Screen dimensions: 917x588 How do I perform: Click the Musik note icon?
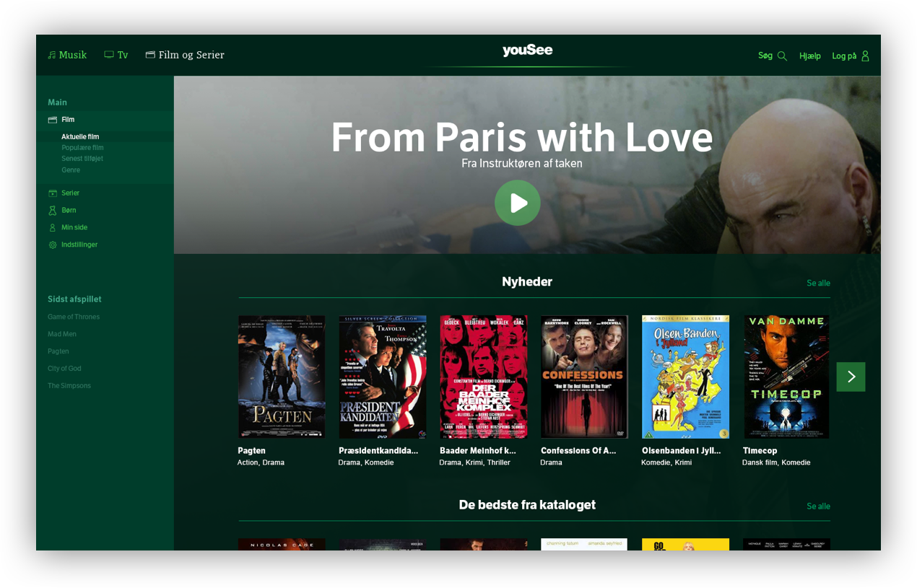click(51, 55)
